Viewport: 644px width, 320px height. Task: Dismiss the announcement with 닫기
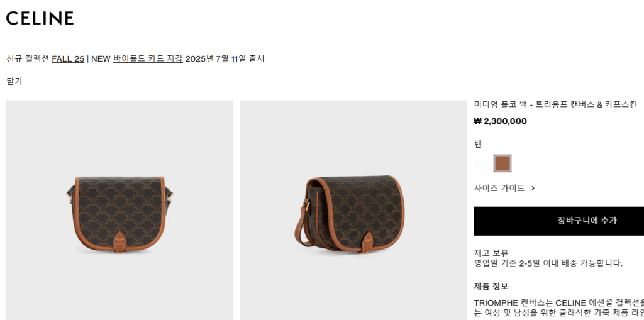pyautogui.click(x=14, y=81)
